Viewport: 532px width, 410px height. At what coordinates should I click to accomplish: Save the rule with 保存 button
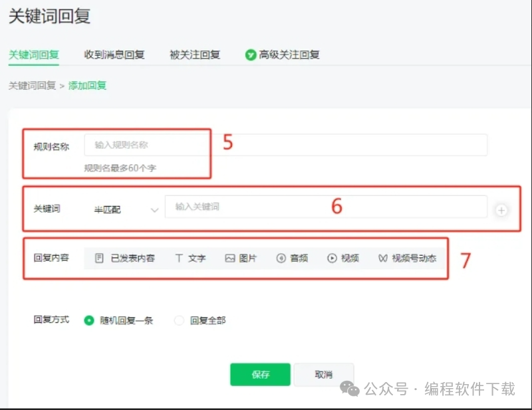(x=260, y=374)
